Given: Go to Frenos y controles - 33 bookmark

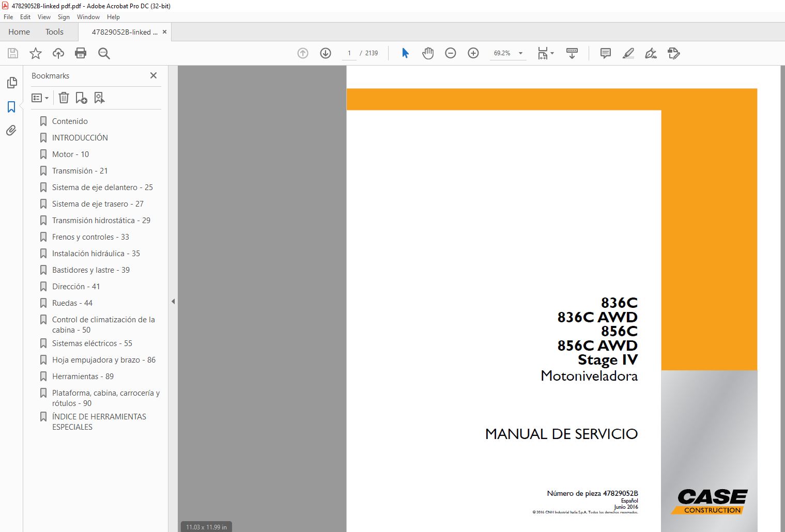Looking at the screenshot, I should click(x=90, y=237).
